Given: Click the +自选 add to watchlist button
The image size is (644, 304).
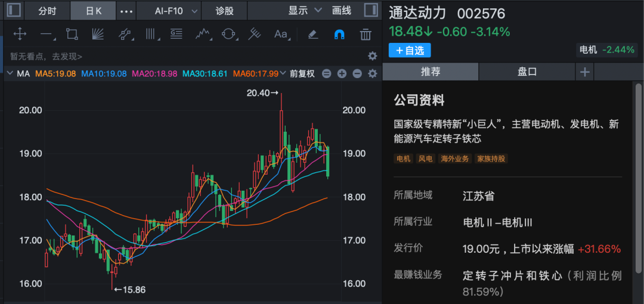Looking at the screenshot, I should point(410,50).
